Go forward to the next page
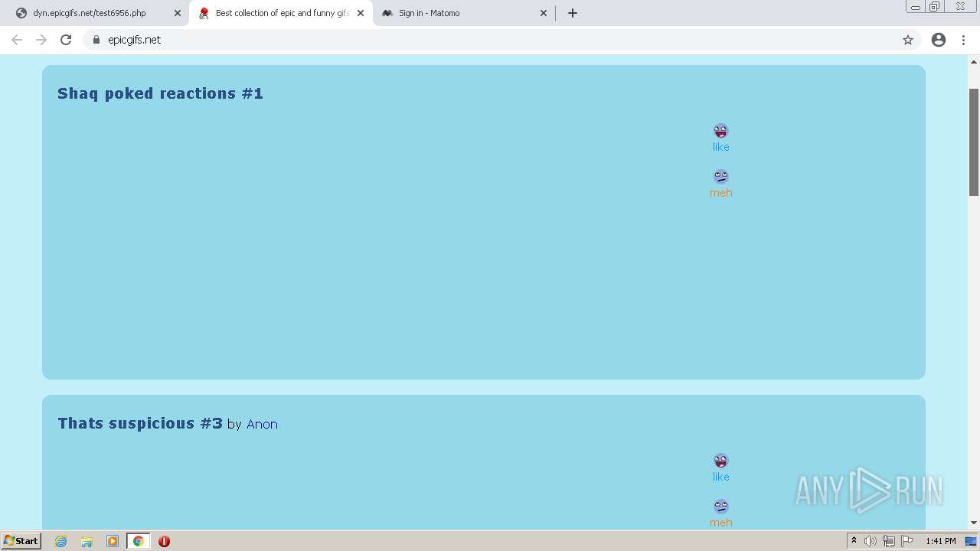This screenshot has width=980, height=551. click(41, 40)
